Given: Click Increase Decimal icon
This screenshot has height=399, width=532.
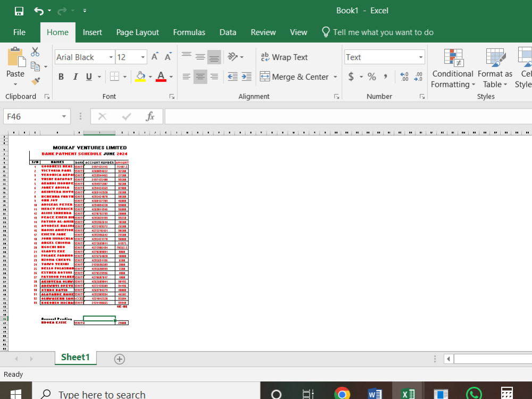Looking at the screenshot, I should [404, 77].
